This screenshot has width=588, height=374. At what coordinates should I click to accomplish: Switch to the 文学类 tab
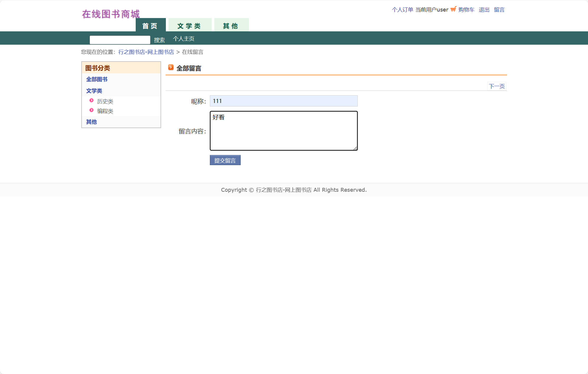pos(189,26)
